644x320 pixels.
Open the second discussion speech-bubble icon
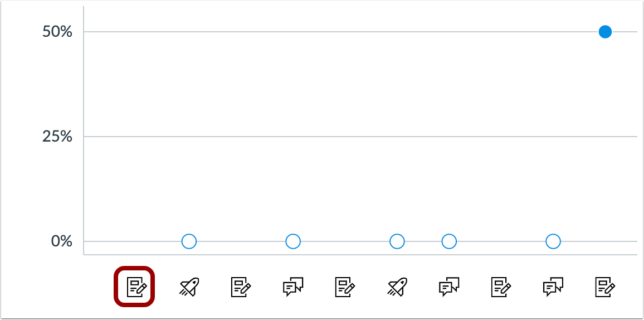point(449,287)
